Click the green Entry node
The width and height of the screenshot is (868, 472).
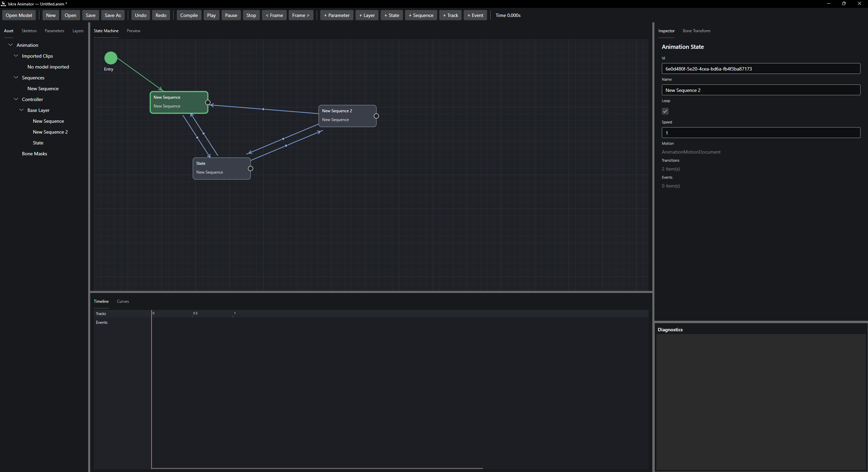pyautogui.click(x=111, y=58)
